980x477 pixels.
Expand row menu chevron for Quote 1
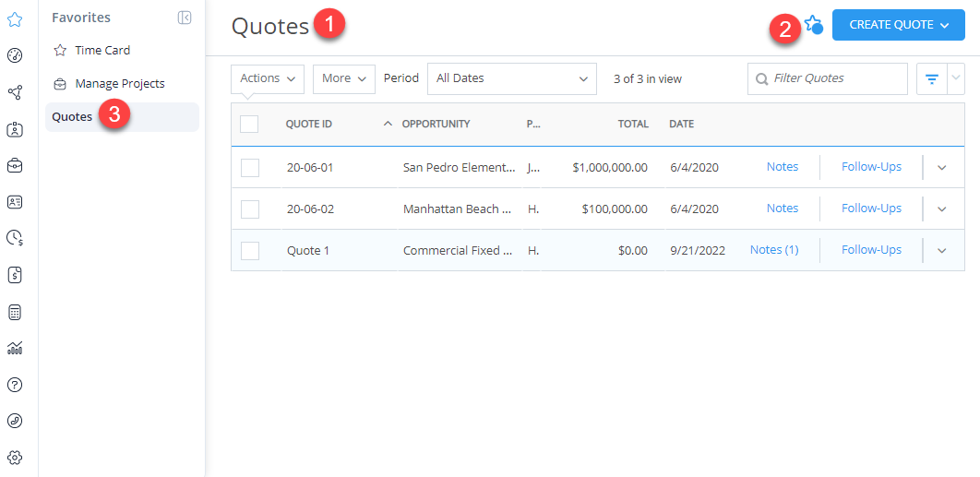(942, 250)
